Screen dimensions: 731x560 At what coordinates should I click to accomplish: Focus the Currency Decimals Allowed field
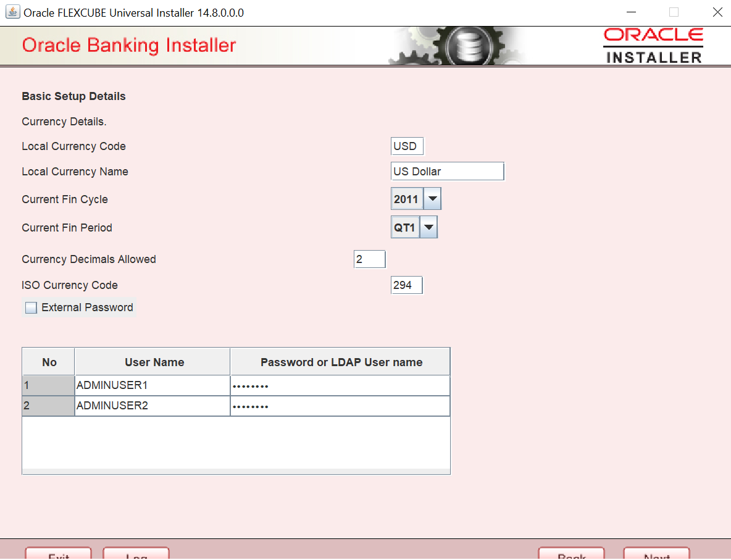pyautogui.click(x=370, y=259)
